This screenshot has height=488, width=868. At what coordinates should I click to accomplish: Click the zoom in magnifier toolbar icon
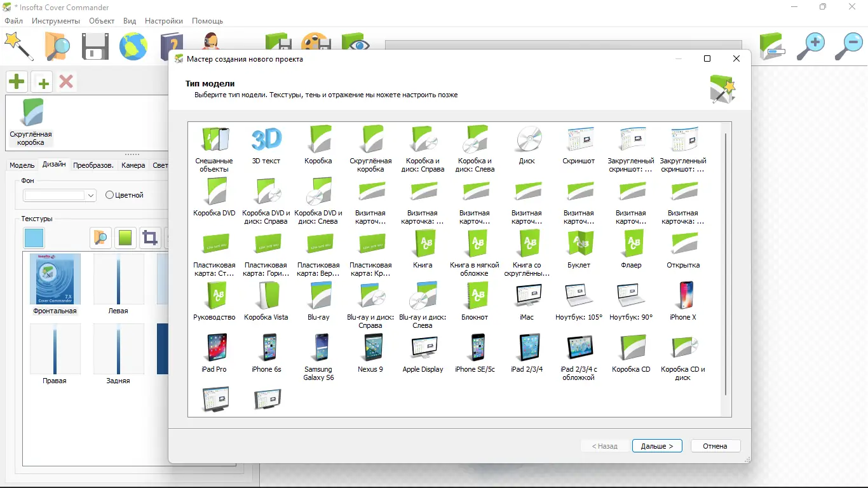[810, 46]
